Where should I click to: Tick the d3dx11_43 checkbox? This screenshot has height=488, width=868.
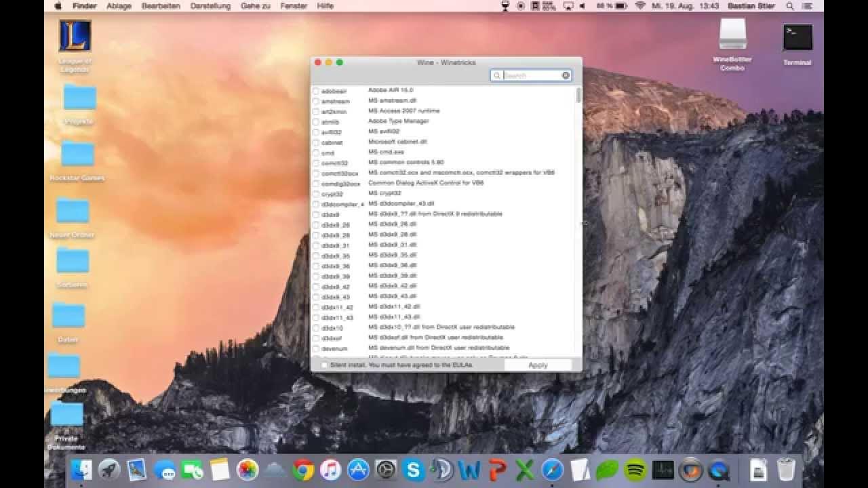coord(315,318)
